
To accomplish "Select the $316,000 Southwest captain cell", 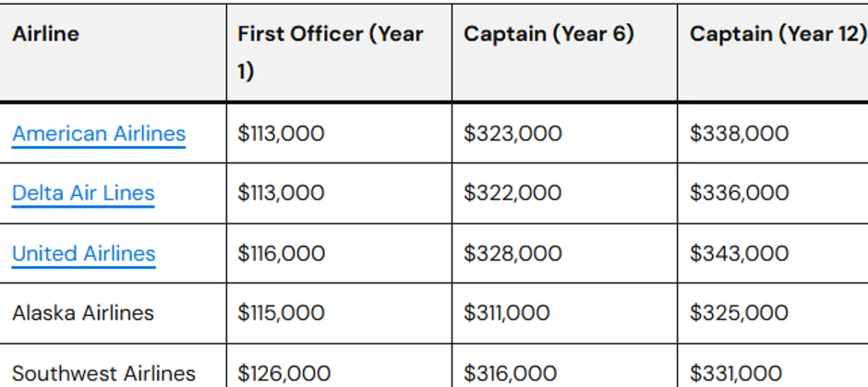I will 511,373.
